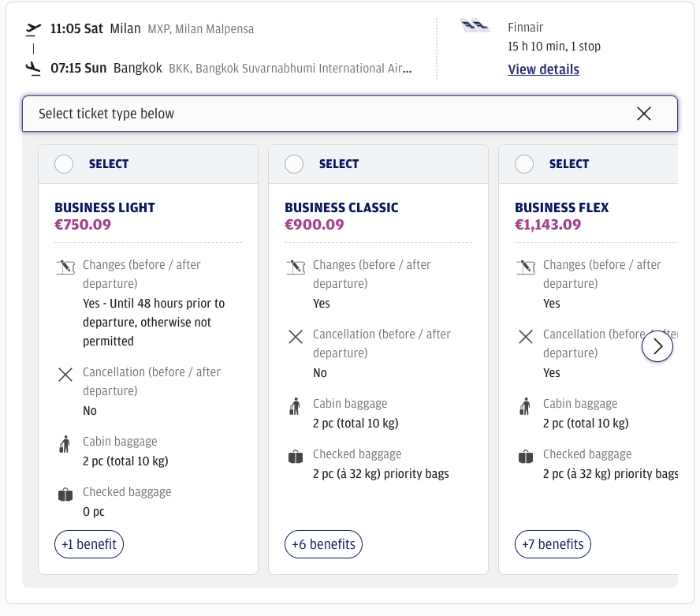Click Business Light checked baggage icon
Viewport: 700px width, 616px height.
tap(65, 495)
